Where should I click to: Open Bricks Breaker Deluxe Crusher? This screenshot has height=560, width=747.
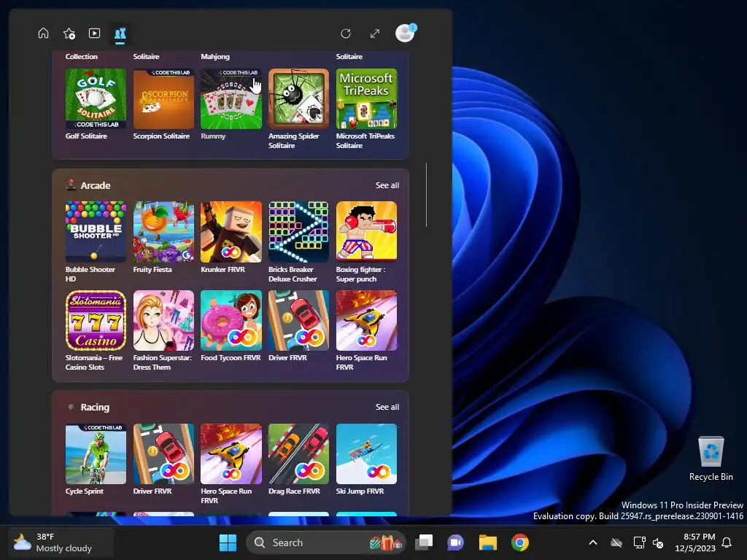[x=298, y=231]
